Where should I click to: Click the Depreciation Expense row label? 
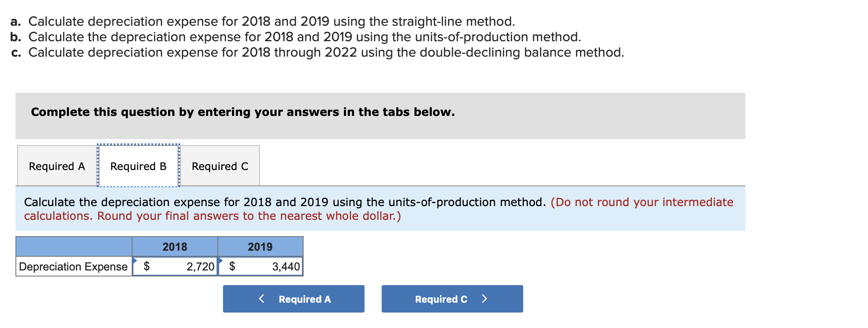coord(73,267)
